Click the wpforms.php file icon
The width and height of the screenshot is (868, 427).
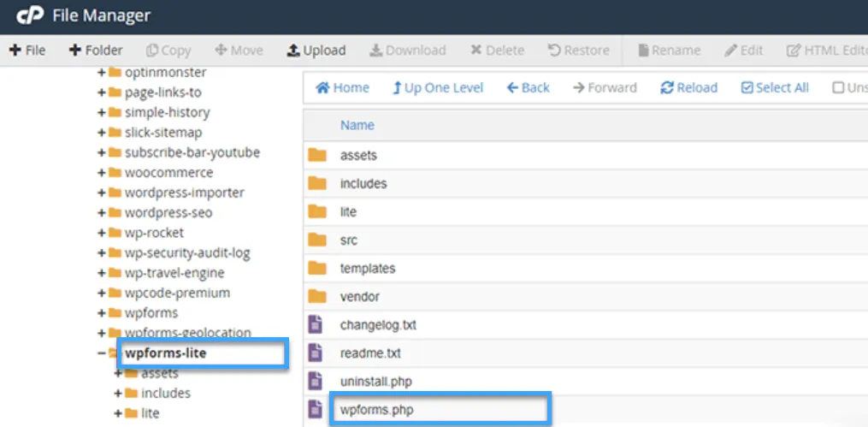[x=315, y=409]
